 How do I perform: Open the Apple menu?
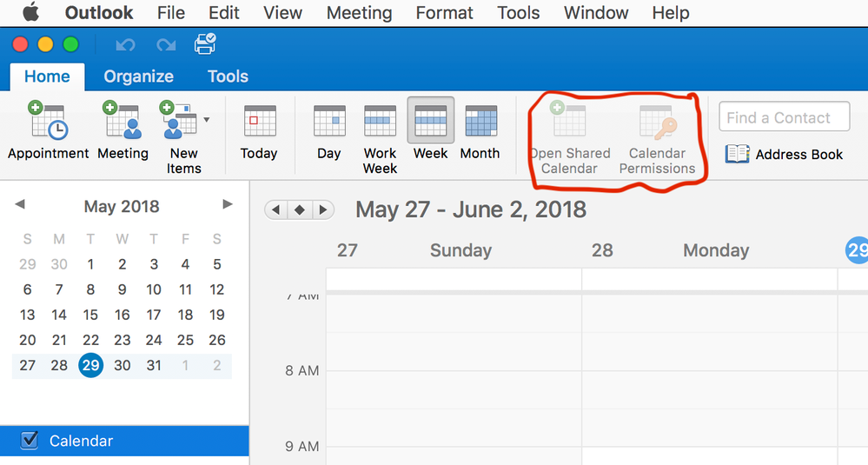(x=30, y=12)
